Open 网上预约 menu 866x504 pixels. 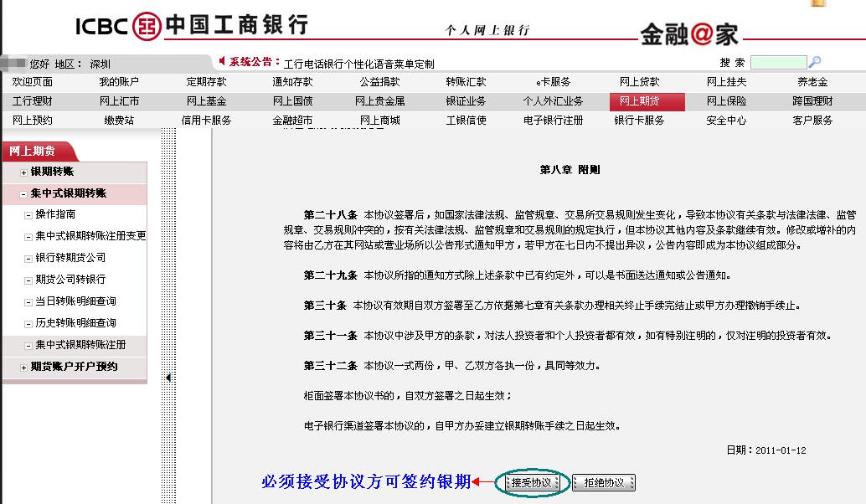(32, 121)
